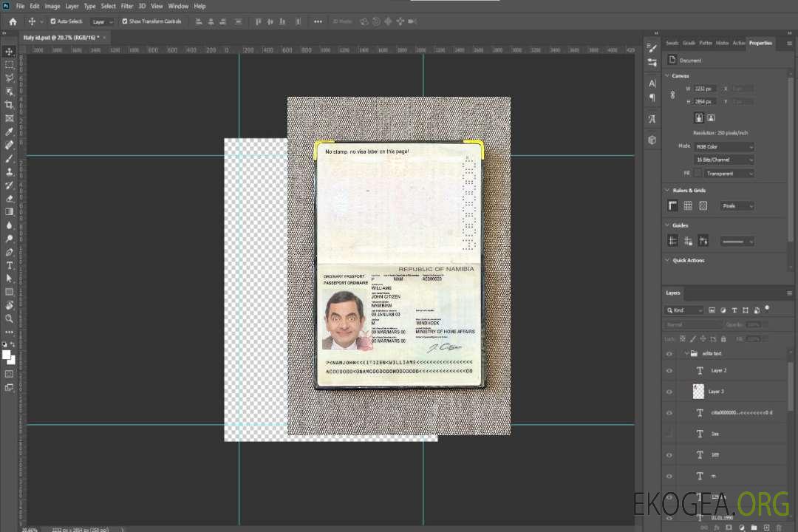The height and width of the screenshot is (532, 798).
Task: Set canvas to landscape orientation
Action: pyautogui.click(x=711, y=117)
